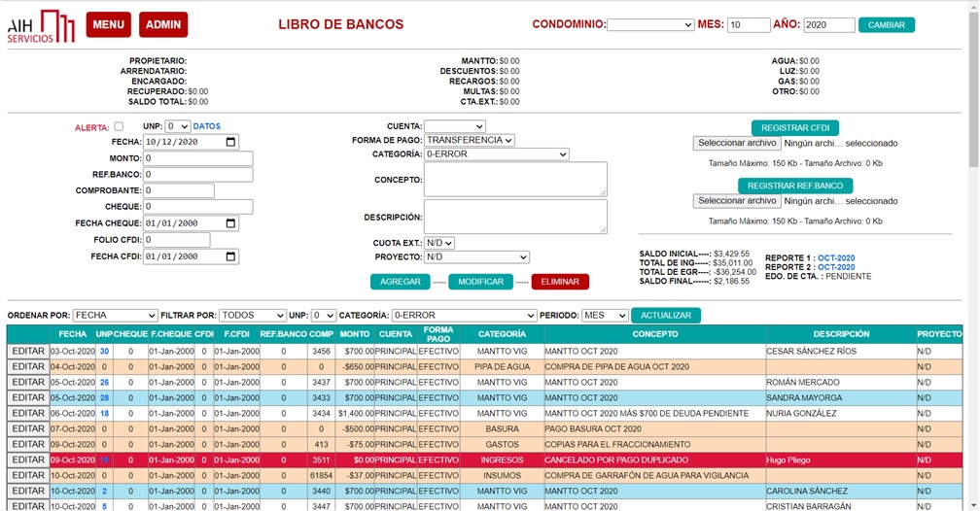Click the MONTO column header
The width and height of the screenshot is (980, 511).
[354, 334]
